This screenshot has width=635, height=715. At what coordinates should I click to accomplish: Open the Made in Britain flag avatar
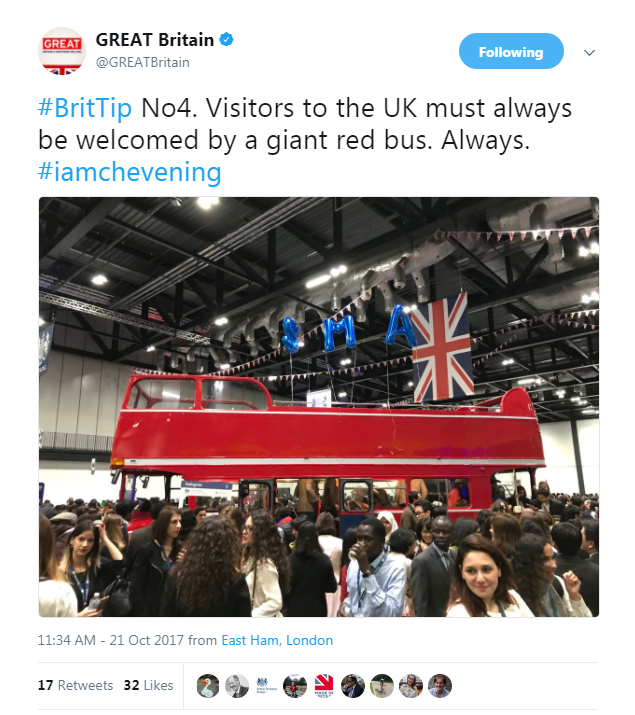pos(324,686)
